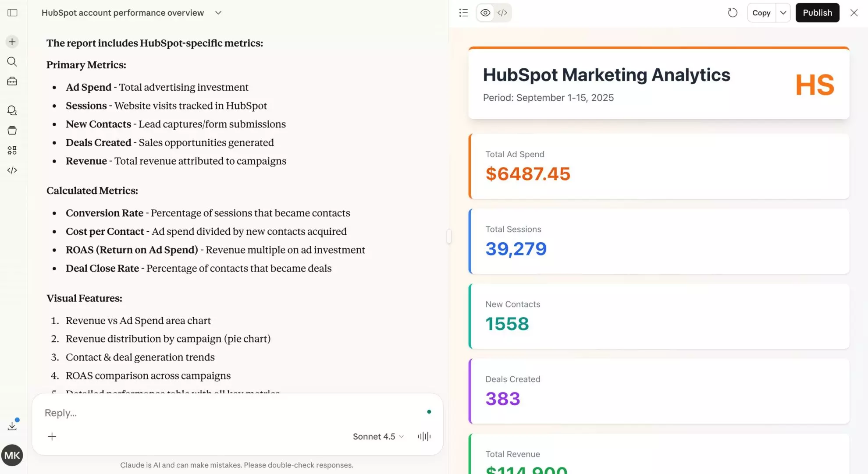Open the Sonnet 4.5 model selector
868x474 pixels.
(377, 436)
